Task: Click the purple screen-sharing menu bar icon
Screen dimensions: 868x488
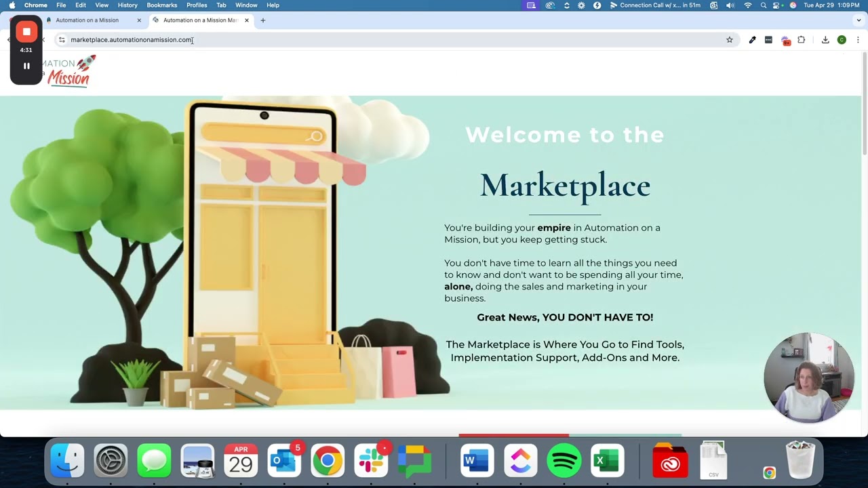Action: tap(532, 5)
